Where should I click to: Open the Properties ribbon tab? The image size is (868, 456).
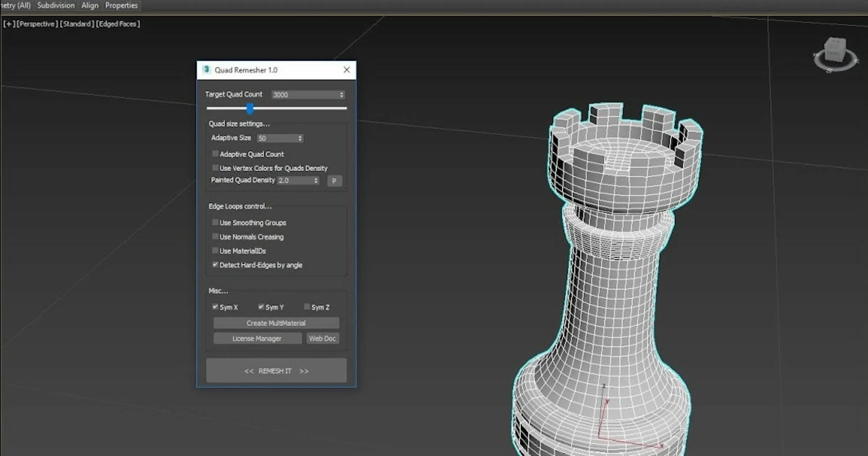pyautogui.click(x=121, y=5)
